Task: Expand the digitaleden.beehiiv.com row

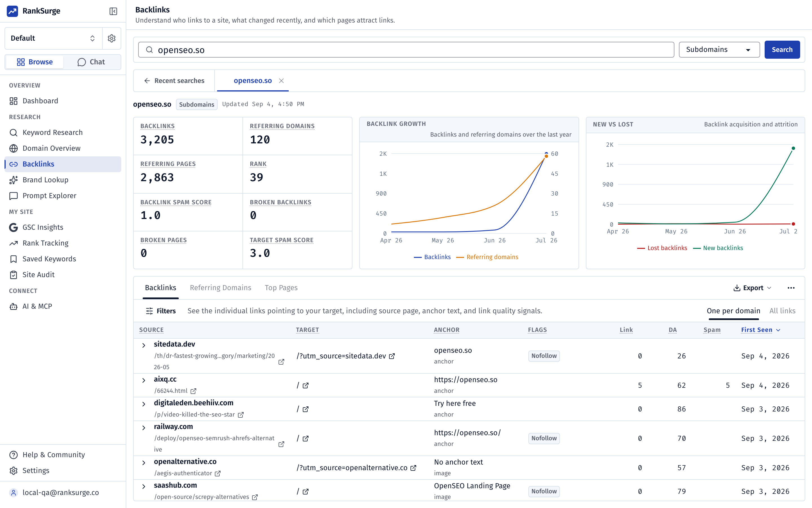Action: point(144,404)
